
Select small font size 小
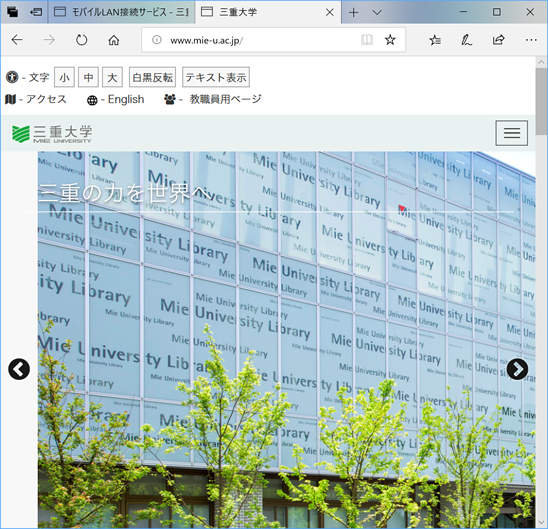coord(64,77)
